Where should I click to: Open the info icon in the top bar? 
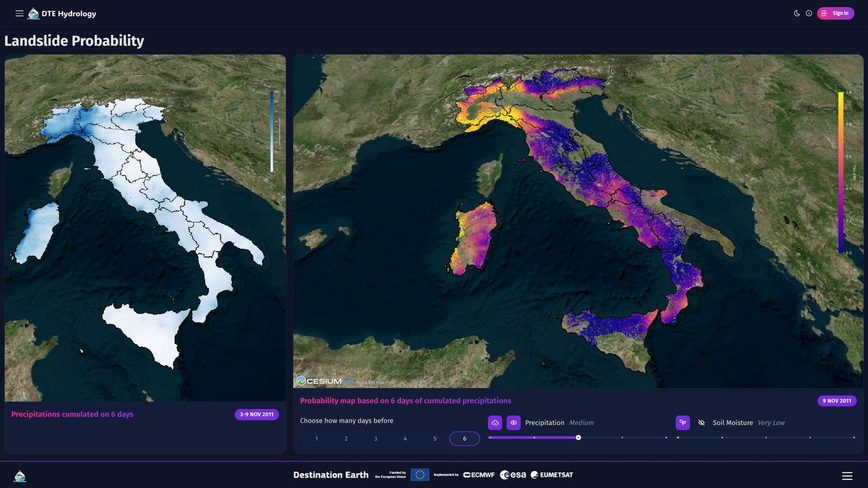809,13
